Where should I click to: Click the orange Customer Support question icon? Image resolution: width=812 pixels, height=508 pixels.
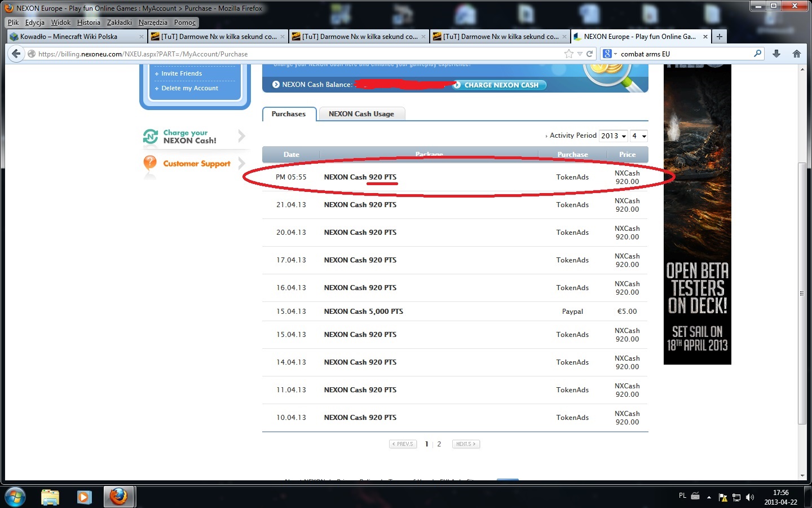click(x=150, y=164)
